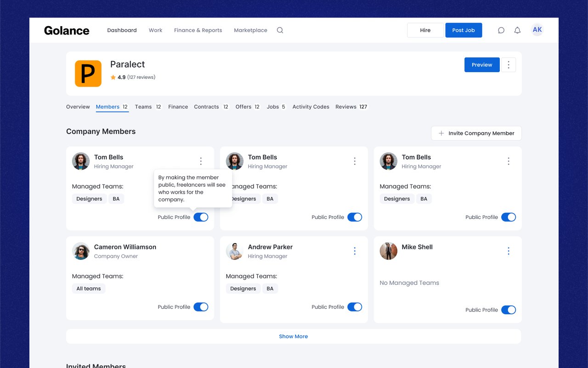Image resolution: width=588 pixels, height=368 pixels.
Task: Click the All teams tag on Cameron's card
Action: point(89,288)
